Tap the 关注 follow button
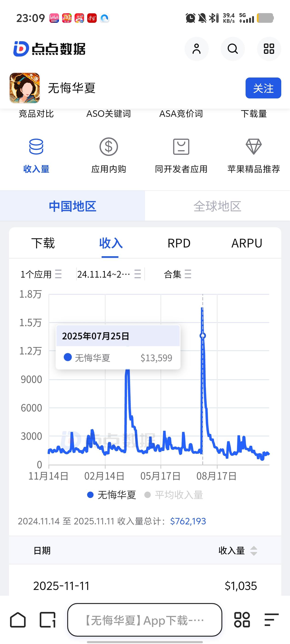The height and width of the screenshot is (644, 290). [263, 88]
